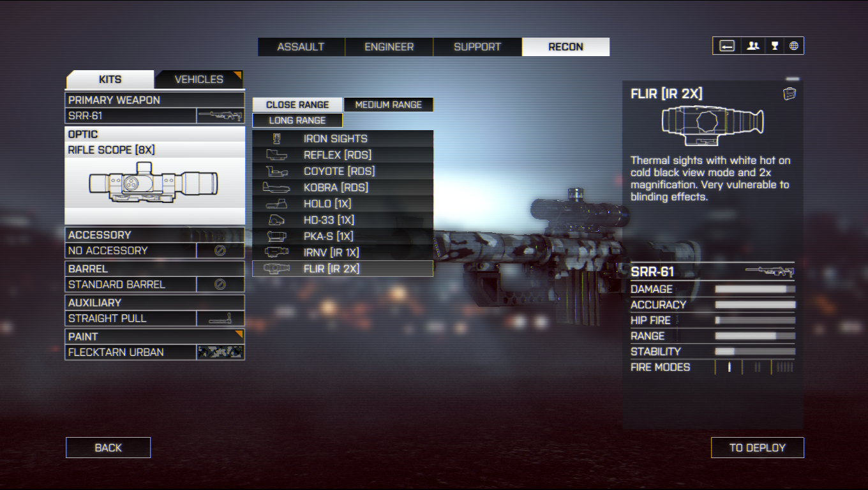
Task: Click the Flecktarn Urban camo swatch
Action: click(220, 352)
